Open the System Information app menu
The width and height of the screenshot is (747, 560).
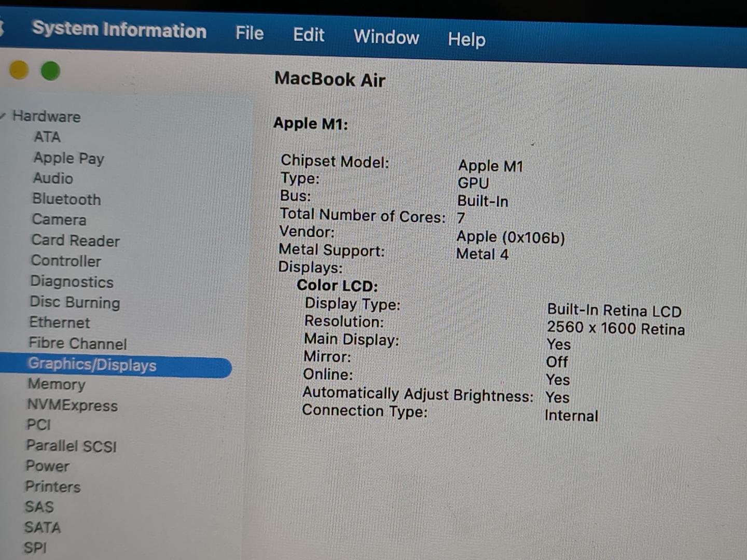coord(119,30)
